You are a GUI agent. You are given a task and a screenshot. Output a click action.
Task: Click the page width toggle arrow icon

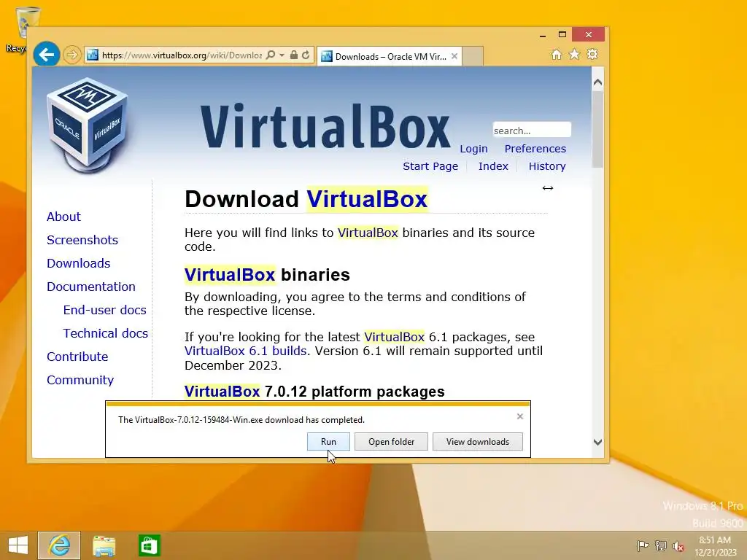coord(547,188)
